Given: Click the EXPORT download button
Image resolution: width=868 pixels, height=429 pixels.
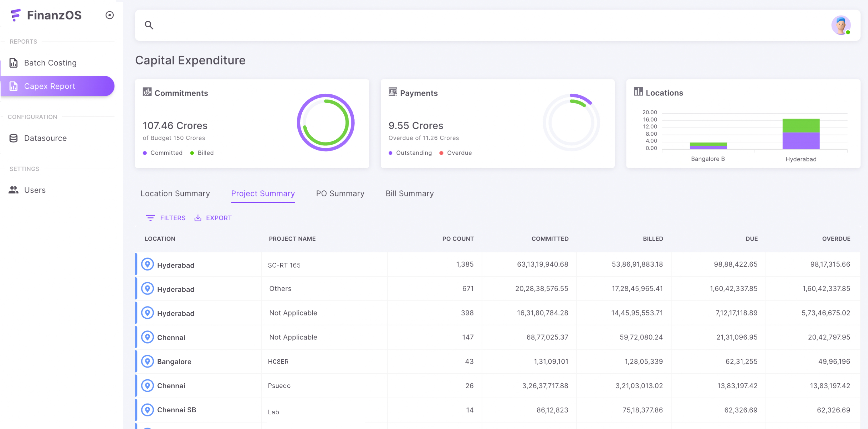Looking at the screenshot, I should (x=213, y=218).
